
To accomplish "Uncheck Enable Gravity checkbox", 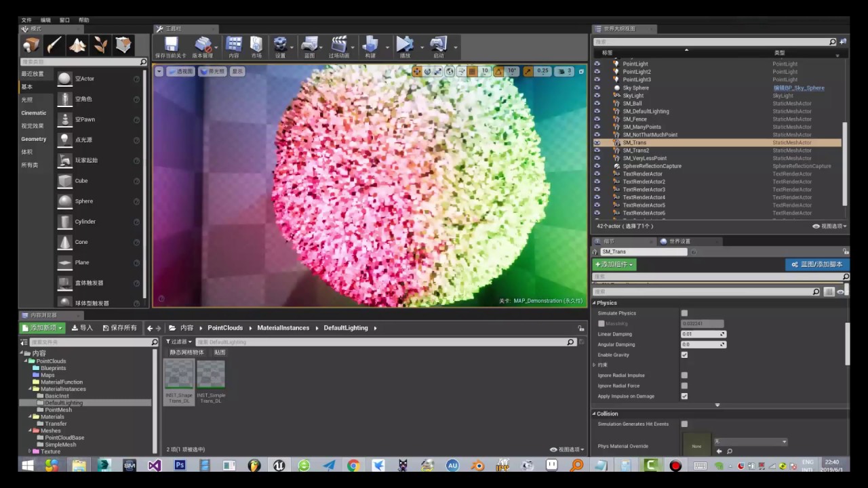I will click(684, 354).
